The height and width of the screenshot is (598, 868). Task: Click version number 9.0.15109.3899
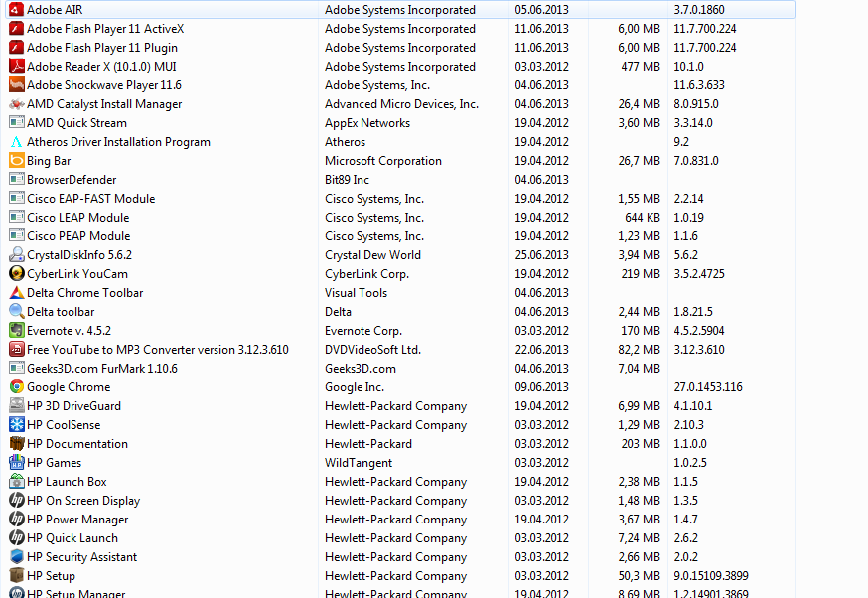[711, 576]
